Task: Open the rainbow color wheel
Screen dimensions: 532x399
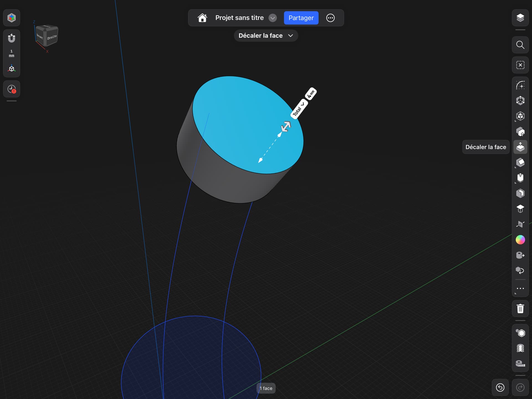Action: coord(520,240)
